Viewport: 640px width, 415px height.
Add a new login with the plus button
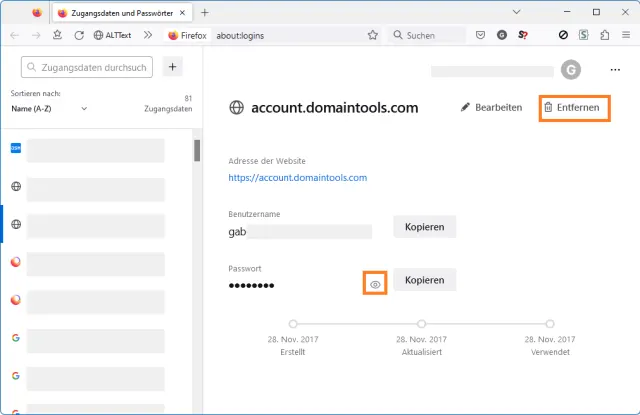(x=172, y=67)
